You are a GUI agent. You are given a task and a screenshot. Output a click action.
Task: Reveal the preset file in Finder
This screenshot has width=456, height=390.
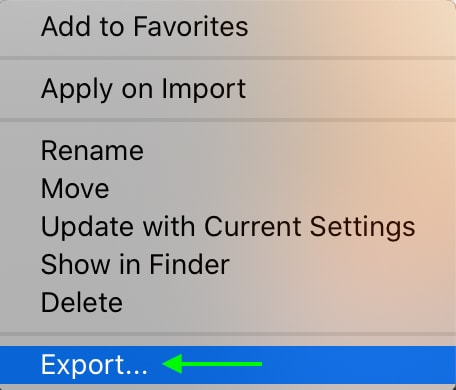228,265
